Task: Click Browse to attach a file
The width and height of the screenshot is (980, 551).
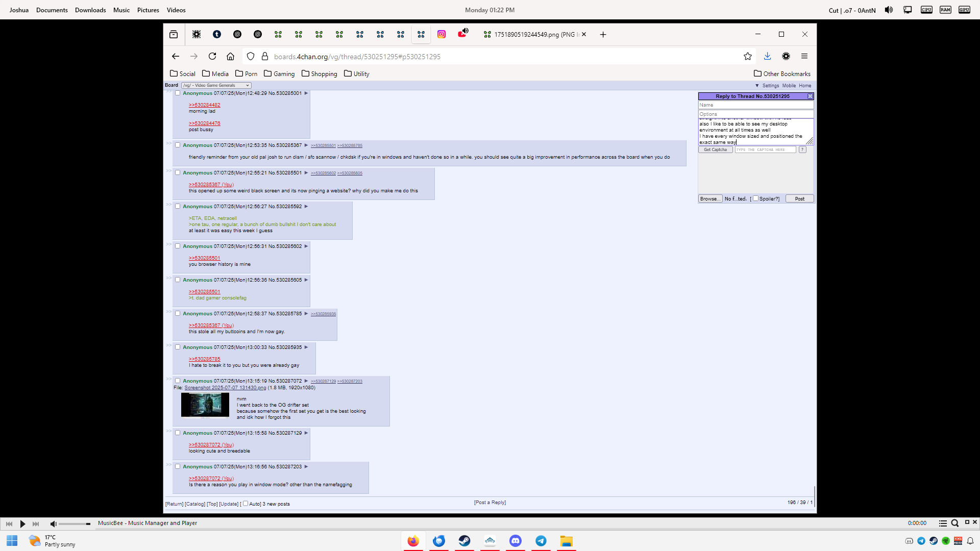Action: (x=710, y=198)
